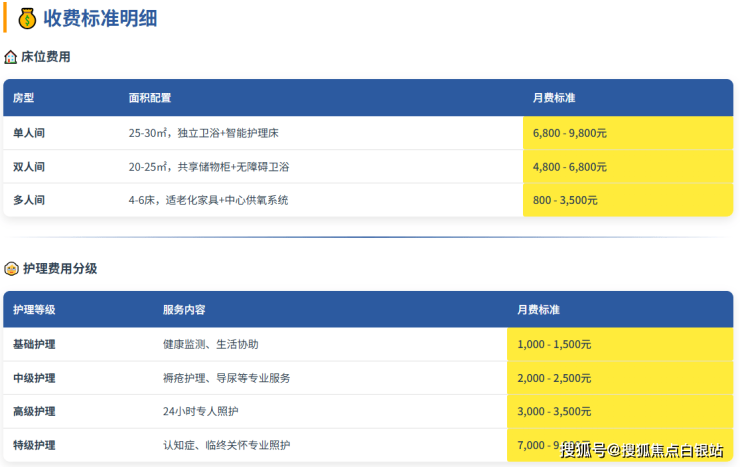Click the house icon next to 床位费用
The image size is (740, 467).
click(11, 57)
